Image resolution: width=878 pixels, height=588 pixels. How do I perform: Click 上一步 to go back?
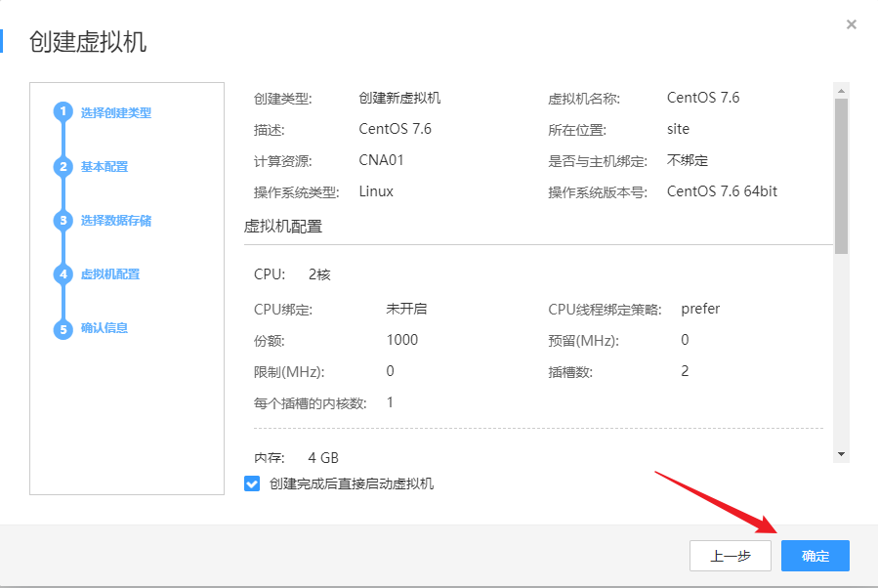[730, 555]
